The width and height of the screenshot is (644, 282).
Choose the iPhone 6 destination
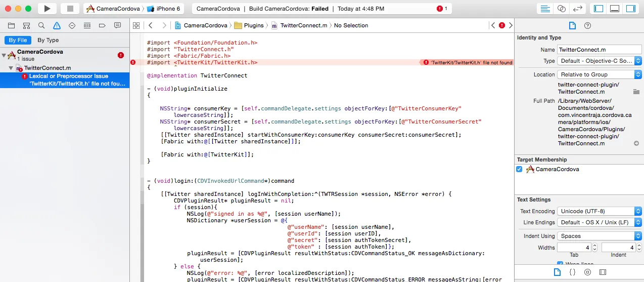coord(164,9)
